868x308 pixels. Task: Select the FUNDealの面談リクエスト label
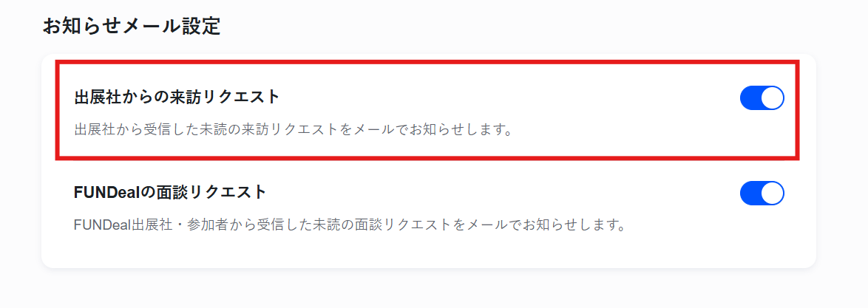170,193
